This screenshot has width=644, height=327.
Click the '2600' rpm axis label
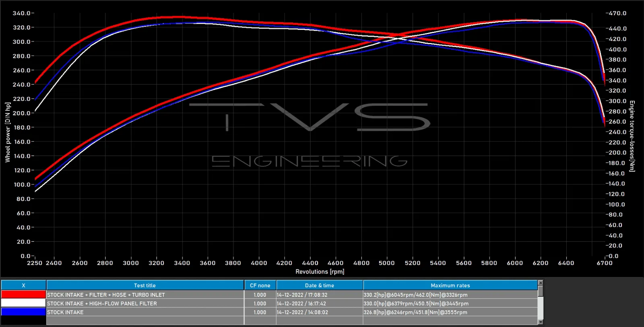tap(80, 263)
